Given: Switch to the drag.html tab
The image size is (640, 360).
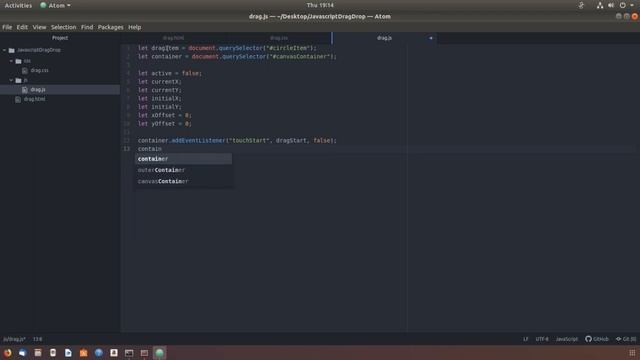Looking at the screenshot, I should (x=173, y=38).
